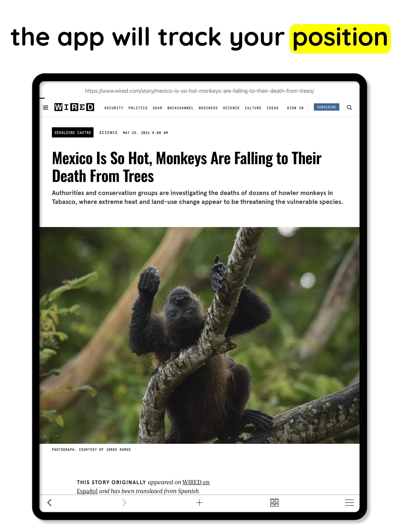The height and width of the screenshot is (532, 399).
Task: Go forward with the right chevron
Action: 124,502
